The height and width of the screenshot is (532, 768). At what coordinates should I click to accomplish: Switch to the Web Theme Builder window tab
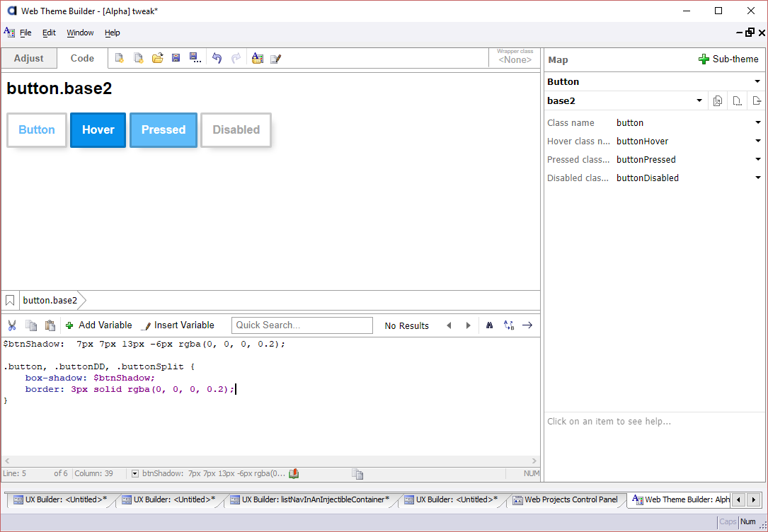pyautogui.click(x=681, y=499)
